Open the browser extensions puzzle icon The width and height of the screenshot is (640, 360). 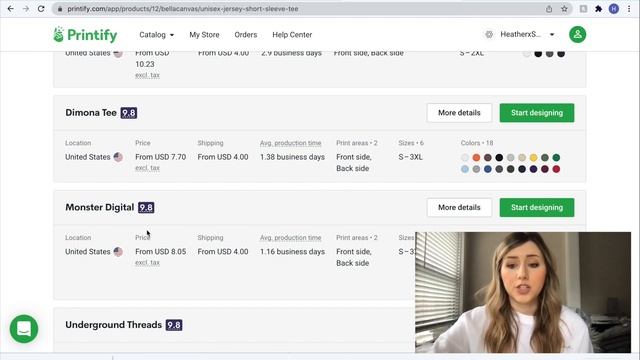(x=598, y=9)
